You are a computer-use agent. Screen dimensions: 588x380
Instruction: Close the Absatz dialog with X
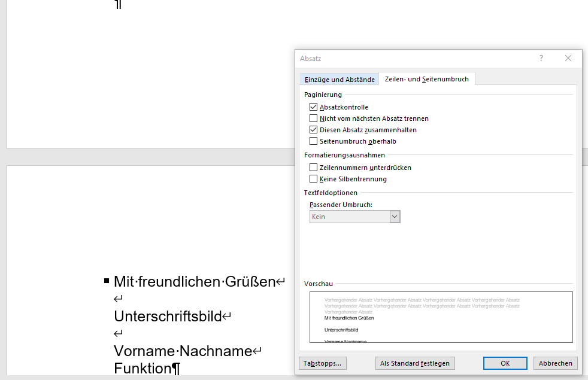pyautogui.click(x=568, y=58)
